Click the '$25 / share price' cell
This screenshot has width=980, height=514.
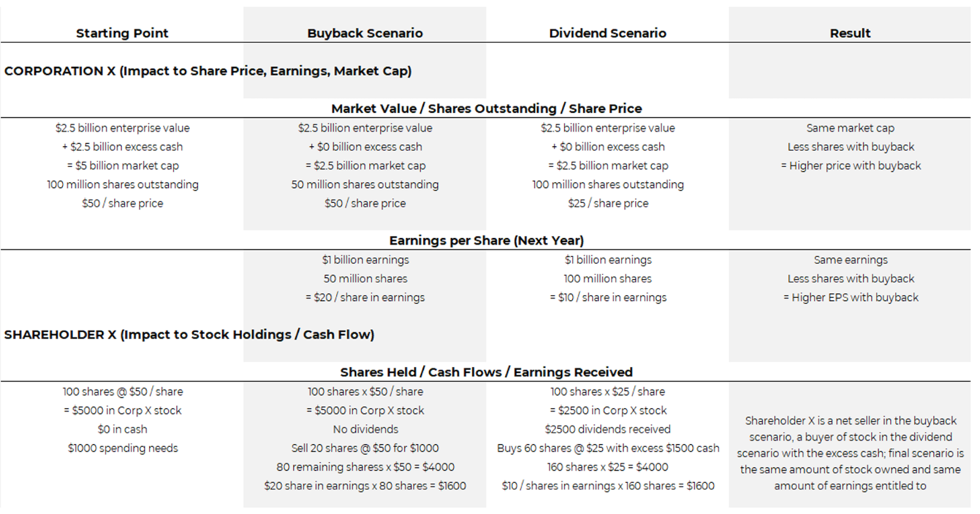(x=608, y=203)
